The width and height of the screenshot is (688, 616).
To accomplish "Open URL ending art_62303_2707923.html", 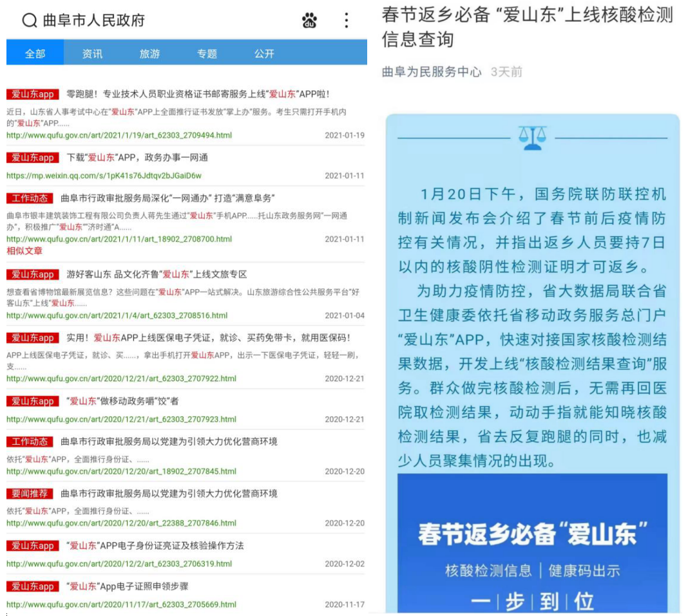I will coord(121,419).
